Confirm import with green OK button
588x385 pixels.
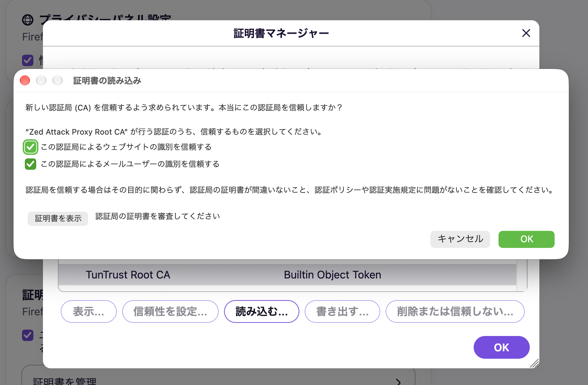[527, 239]
